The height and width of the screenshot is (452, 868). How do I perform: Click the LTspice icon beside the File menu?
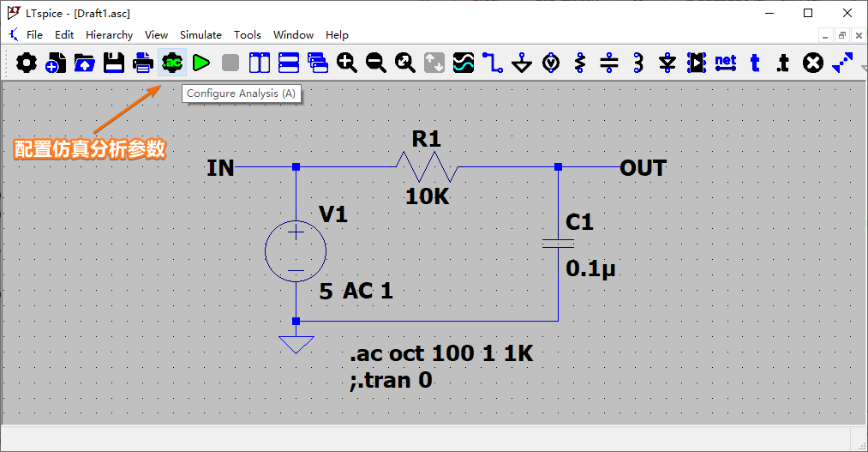[x=14, y=34]
